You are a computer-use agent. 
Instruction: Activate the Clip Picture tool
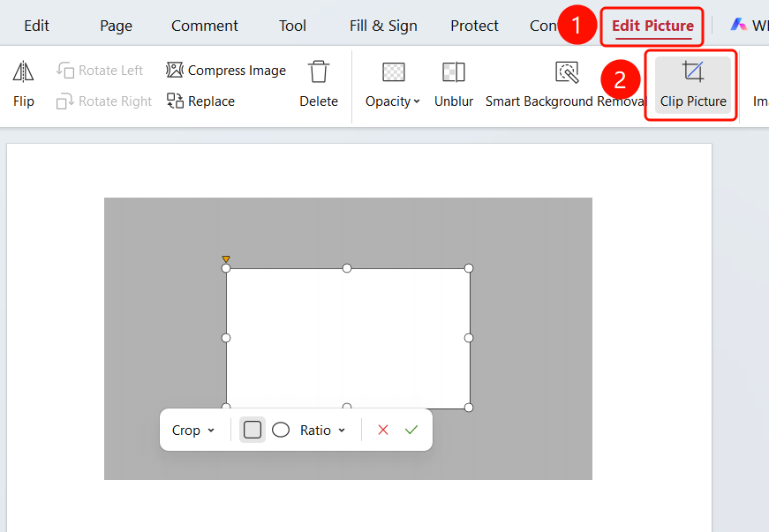coord(693,85)
